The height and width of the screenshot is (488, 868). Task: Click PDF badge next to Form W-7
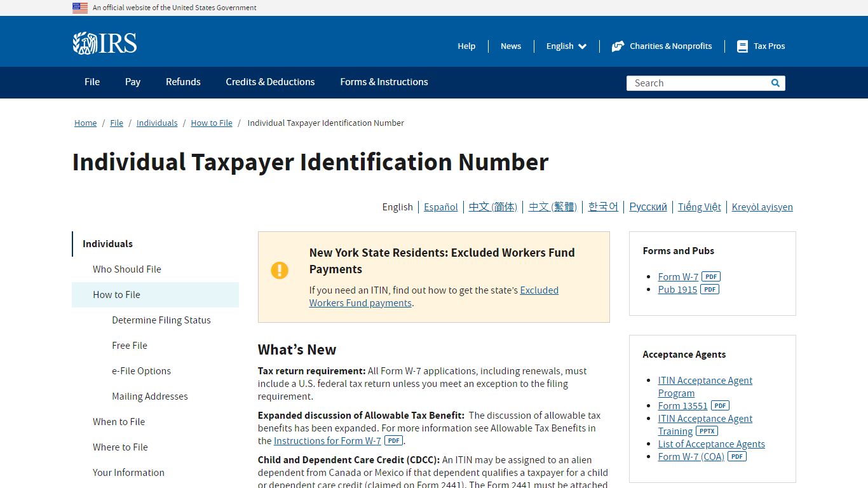click(711, 276)
